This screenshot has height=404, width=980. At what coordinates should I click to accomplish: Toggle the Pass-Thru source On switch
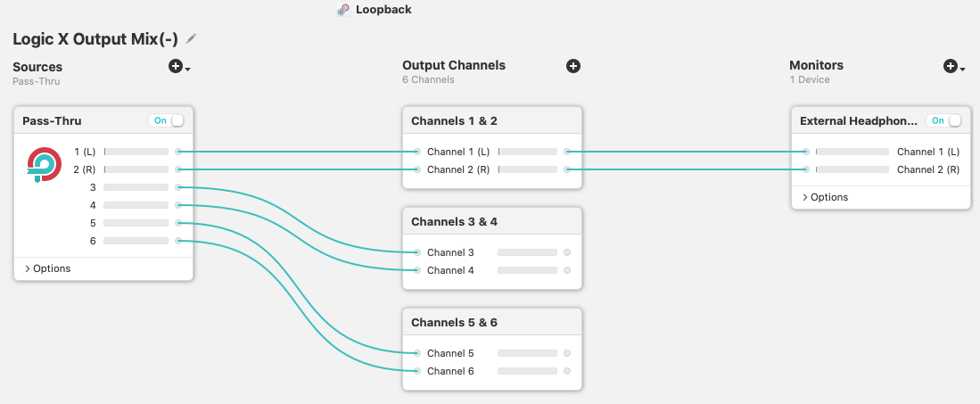pyautogui.click(x=169, y=120)
